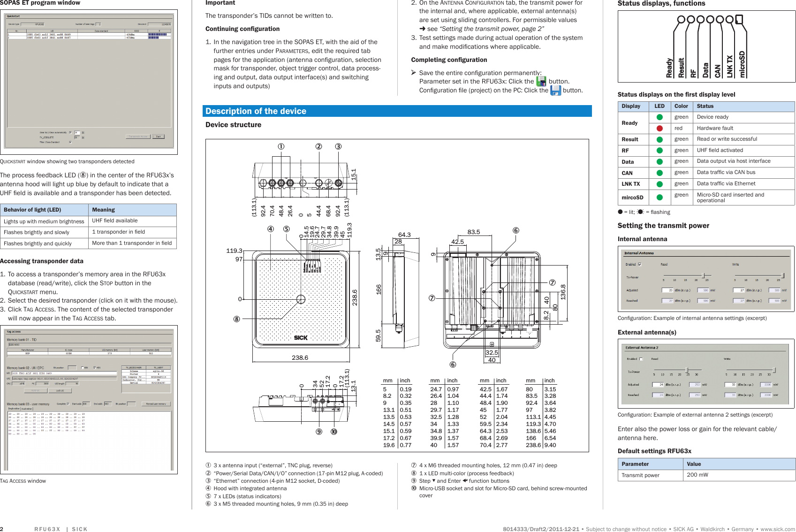Click the SICK logo on the device front view

(301, 338)
